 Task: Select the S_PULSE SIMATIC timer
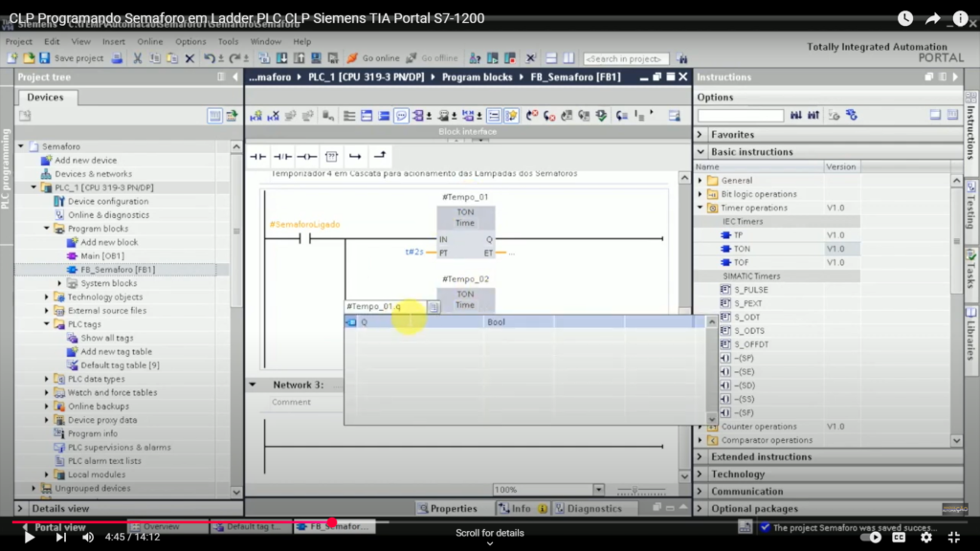750,290
